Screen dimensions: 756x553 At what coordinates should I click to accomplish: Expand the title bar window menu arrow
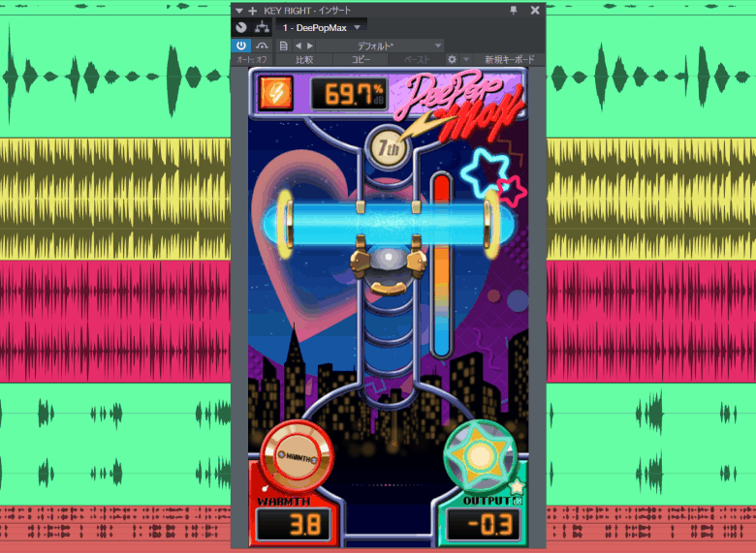click(x=239, y=10)
